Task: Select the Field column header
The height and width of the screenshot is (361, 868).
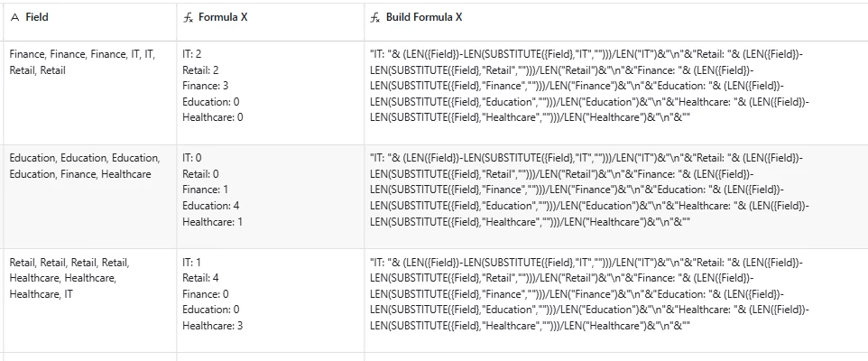Action: click(x=90, y=21)
